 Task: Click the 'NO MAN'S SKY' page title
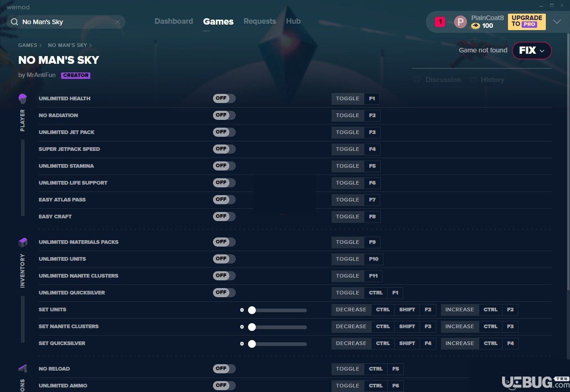click(x=58, y=60)
